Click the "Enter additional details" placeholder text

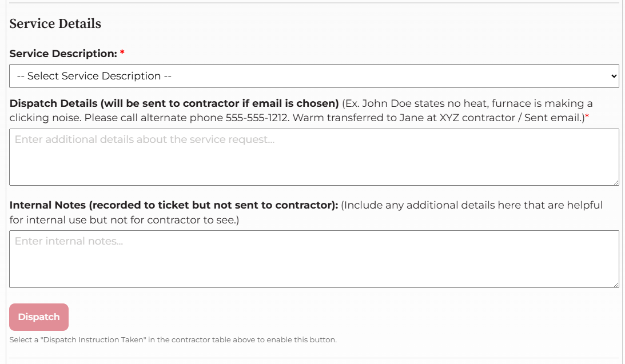tap(145, 139)
